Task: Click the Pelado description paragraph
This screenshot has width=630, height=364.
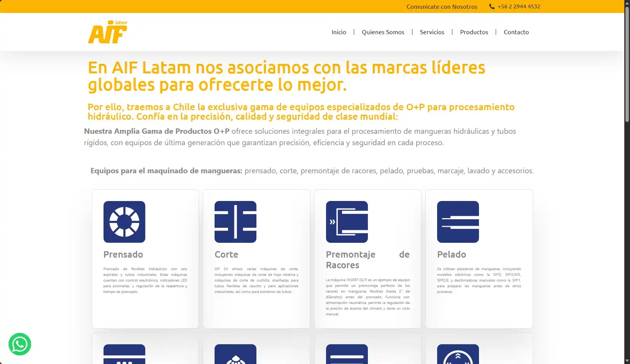Action: coord(479,280)
